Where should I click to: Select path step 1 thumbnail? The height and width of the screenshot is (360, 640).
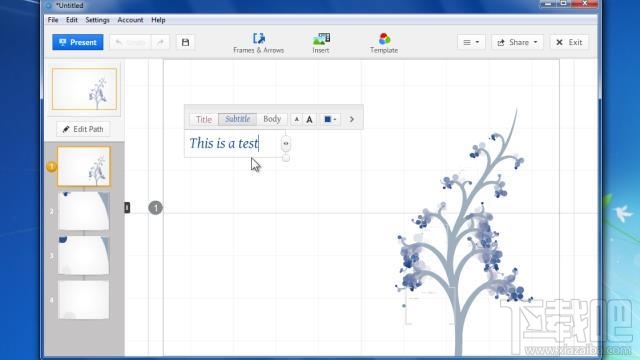click(84, 167)
